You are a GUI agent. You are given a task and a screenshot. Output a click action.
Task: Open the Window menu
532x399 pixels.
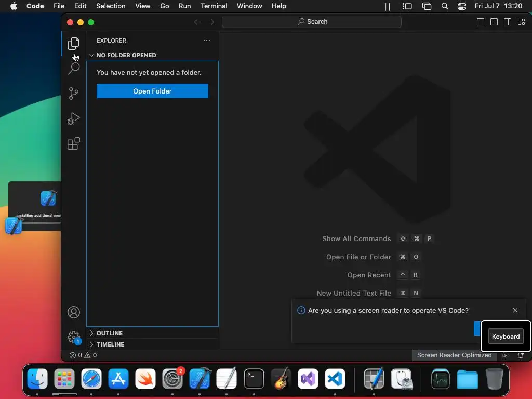click(x=249, y=6)
